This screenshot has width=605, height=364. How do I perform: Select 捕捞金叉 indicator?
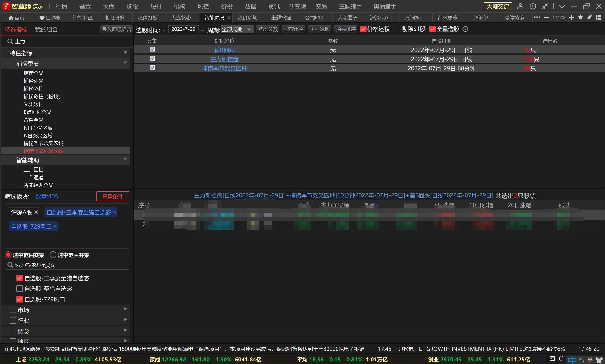[x=33, y=73]
